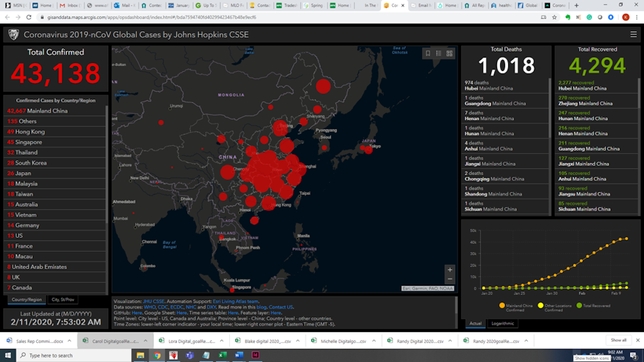
Task: Open the dashboard hamburger menu
Action: (634, 34)
